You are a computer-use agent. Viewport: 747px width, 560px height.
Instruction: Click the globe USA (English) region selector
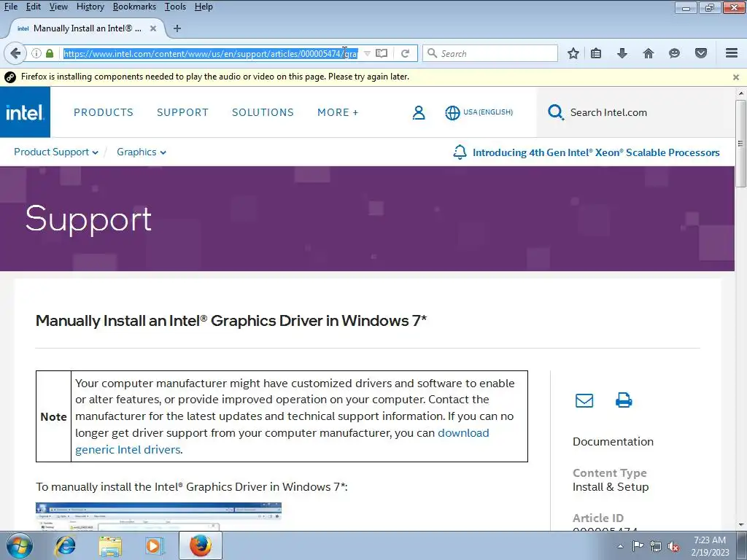[479, 112]
